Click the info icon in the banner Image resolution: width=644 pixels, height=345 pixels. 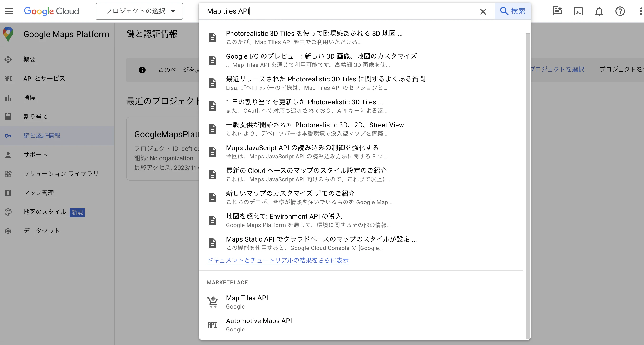pos(142,70)
